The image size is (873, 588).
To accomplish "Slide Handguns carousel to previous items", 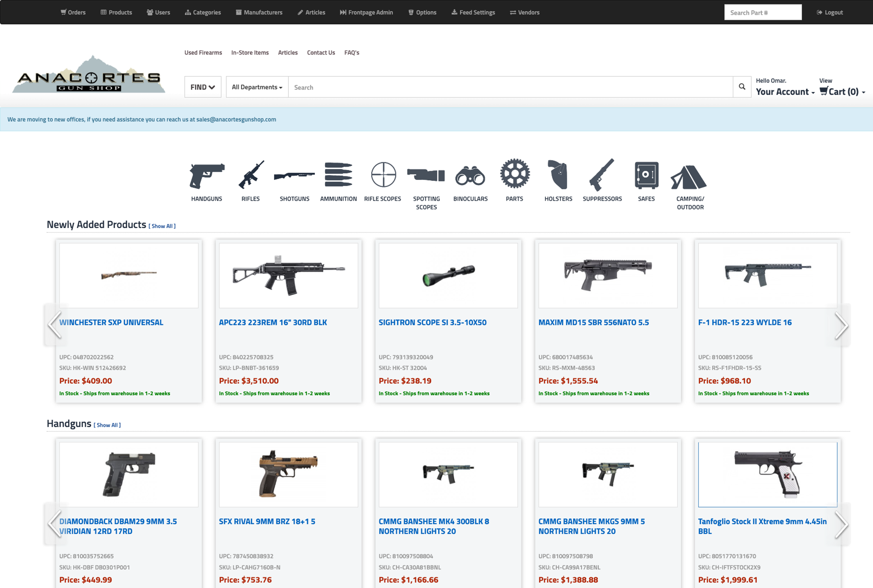I will click(54, 524).
